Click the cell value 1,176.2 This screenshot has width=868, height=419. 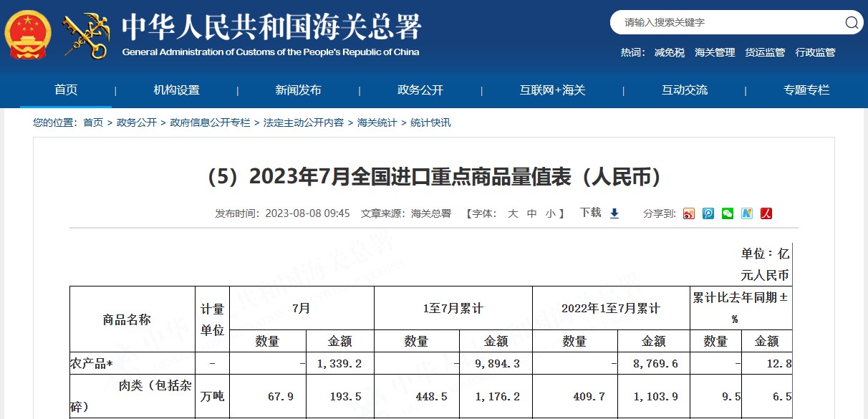tap(497, 396)
